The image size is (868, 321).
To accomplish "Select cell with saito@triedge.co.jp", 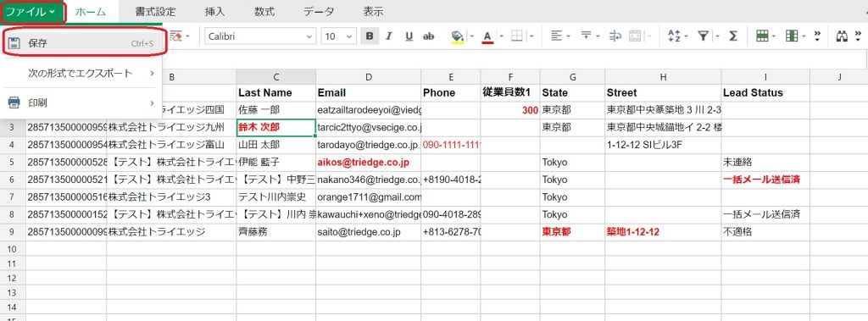I will pos(368,232).
